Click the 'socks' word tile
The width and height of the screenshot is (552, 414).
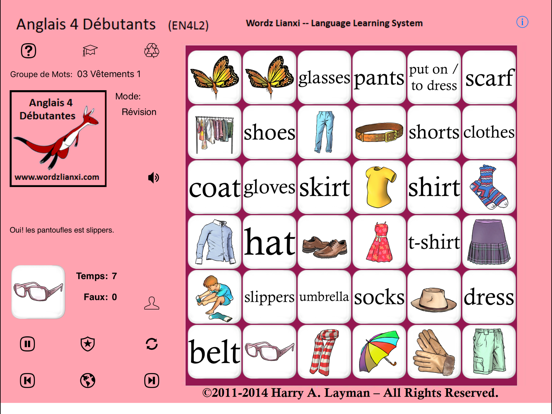(x=379, y=297)
